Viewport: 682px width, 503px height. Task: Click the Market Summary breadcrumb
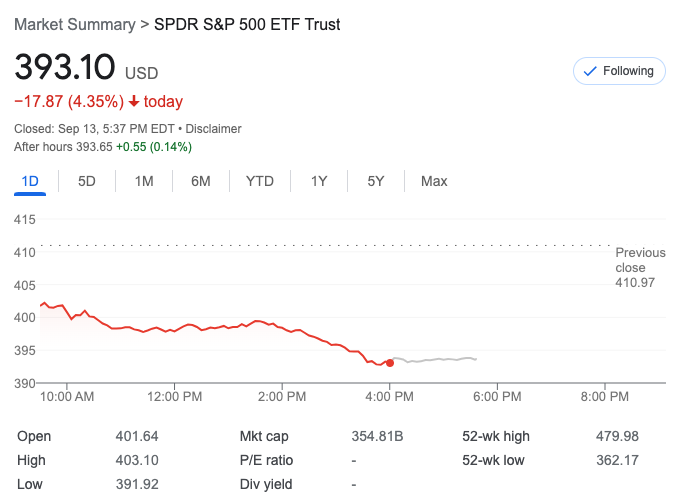74,24
